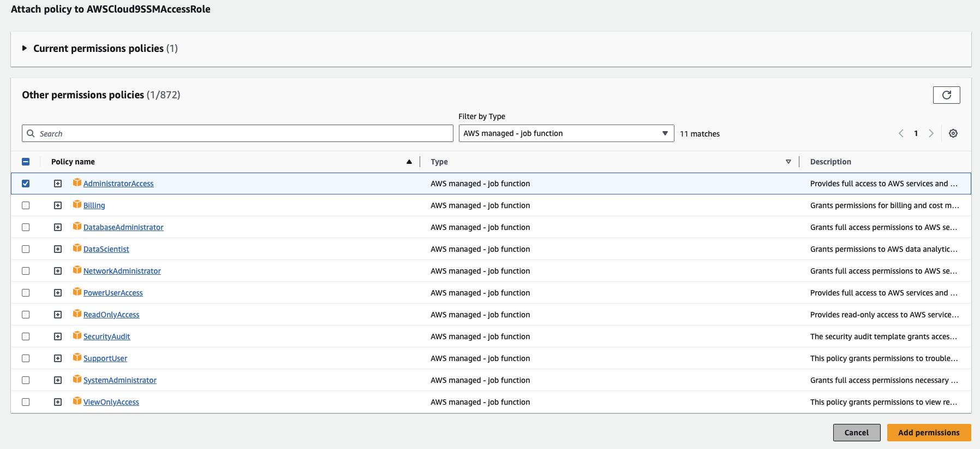Open the Filter by Type dropdown
Image resolution: width=980 pixels, height=449 pixels.
(566, 133)
